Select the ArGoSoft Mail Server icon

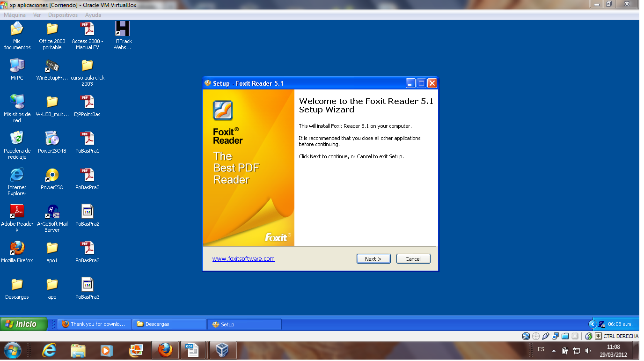point(52,218)
